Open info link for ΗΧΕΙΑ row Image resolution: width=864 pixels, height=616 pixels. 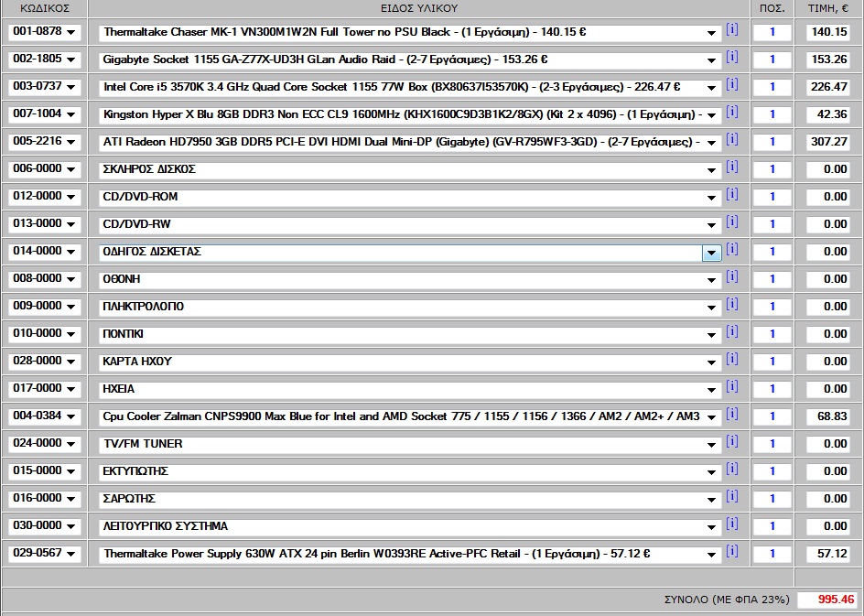click(732, 386)
